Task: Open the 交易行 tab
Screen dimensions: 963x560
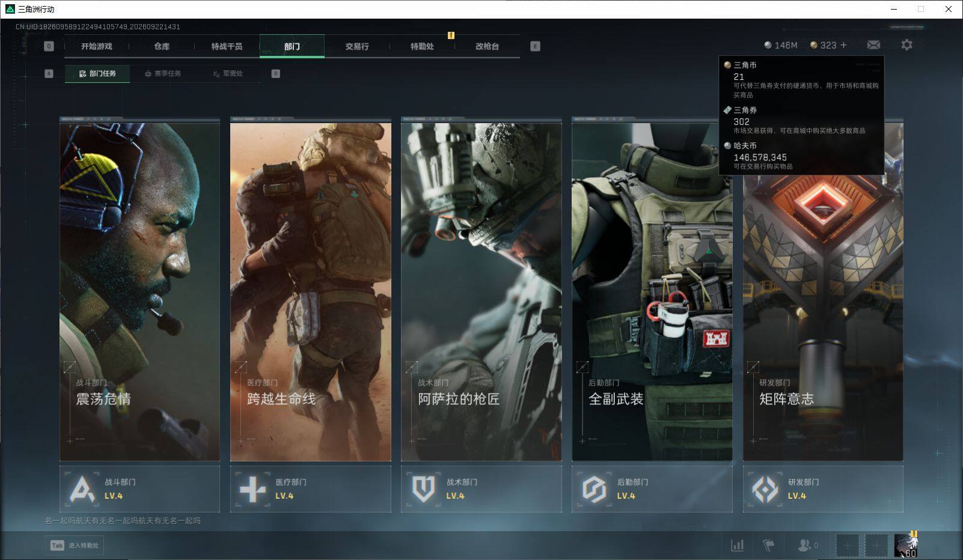Action: (357, 46)
